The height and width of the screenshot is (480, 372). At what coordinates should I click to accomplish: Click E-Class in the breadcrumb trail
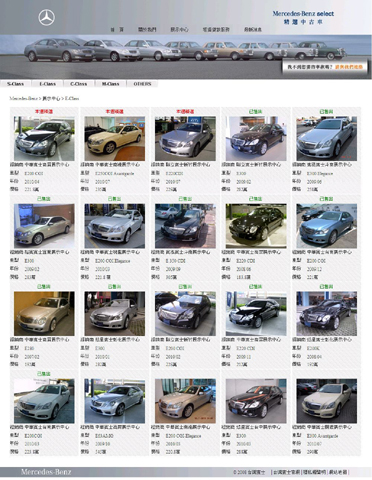pos(72,98)
